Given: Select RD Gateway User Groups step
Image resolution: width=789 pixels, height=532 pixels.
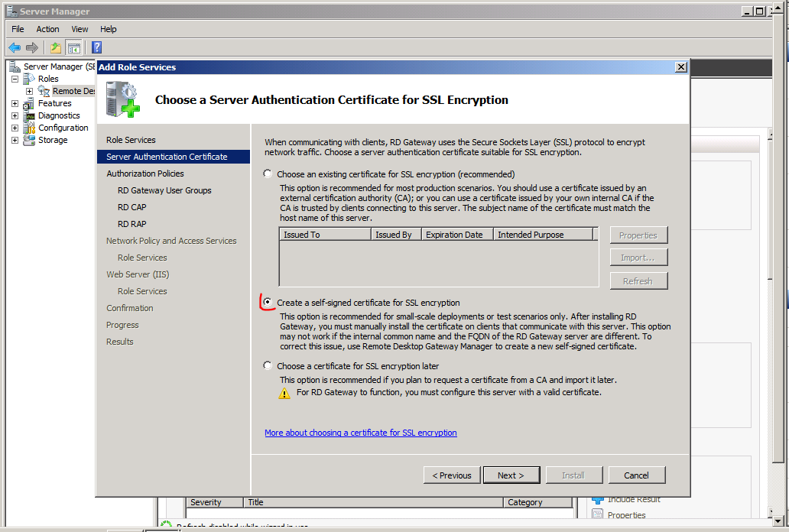Looking at the screenshot, I should (x=164, y=190).
